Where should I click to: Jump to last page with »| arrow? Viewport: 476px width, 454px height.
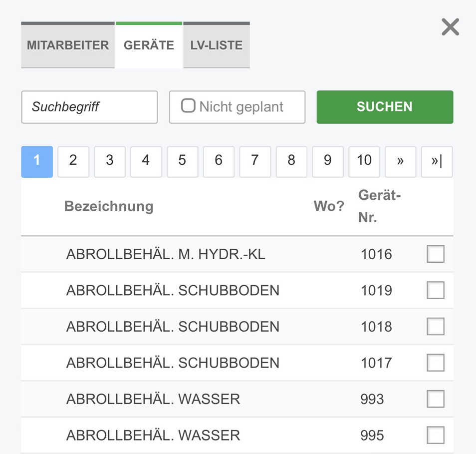click(x=437, y=161)
